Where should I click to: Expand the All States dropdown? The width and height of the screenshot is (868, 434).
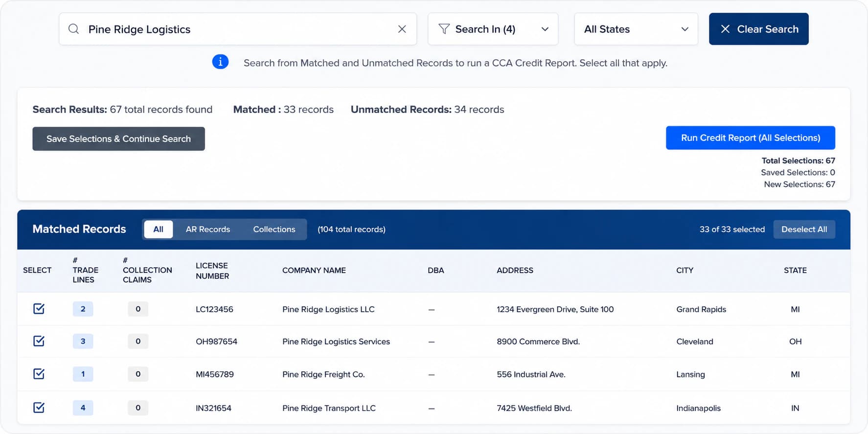tap(636, 29)
